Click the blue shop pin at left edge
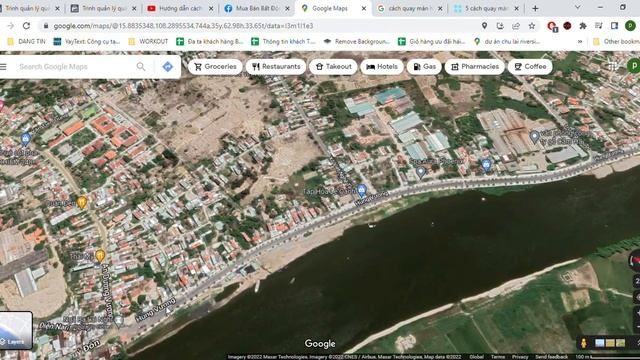Image resolution: width=640 pixels, height=360 pixels. (25, 139)
